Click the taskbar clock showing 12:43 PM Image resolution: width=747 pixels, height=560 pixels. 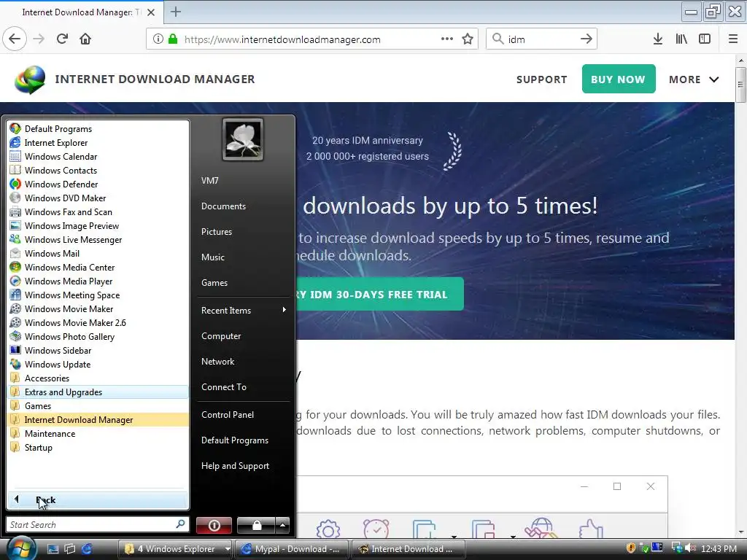pyautogui.click(x=719, y=548)
